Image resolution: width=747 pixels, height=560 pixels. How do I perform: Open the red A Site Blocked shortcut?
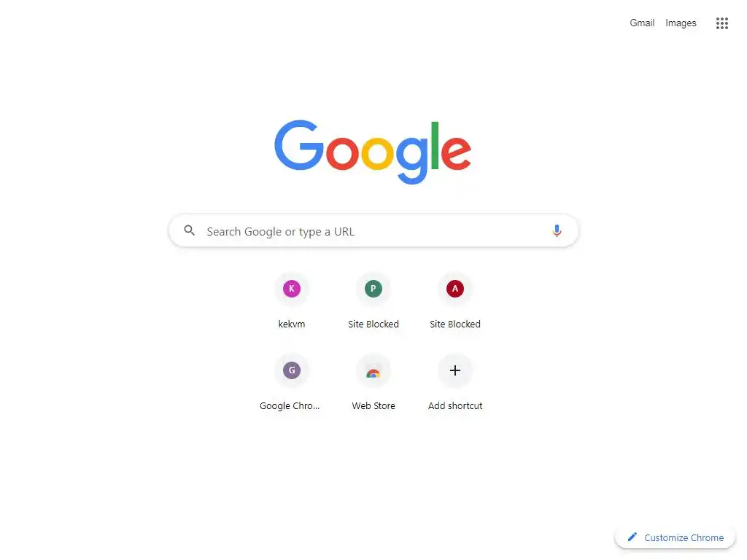[x=455, y=289]
